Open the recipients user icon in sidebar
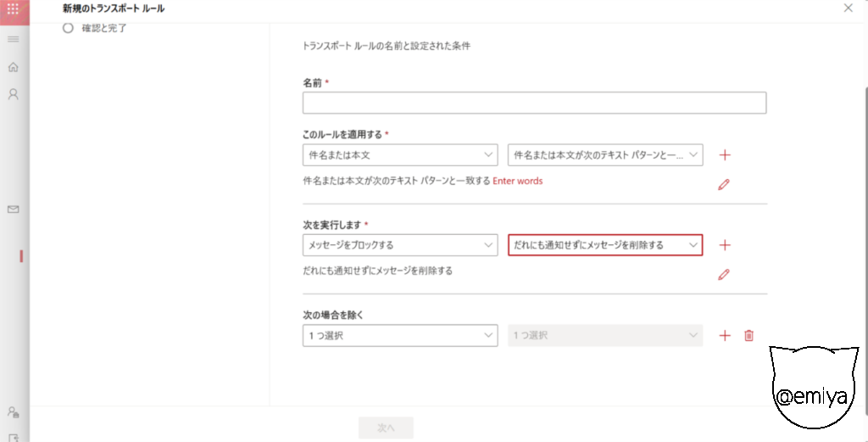This screenshot has height=442, width=868. click(x=14, y=94)
